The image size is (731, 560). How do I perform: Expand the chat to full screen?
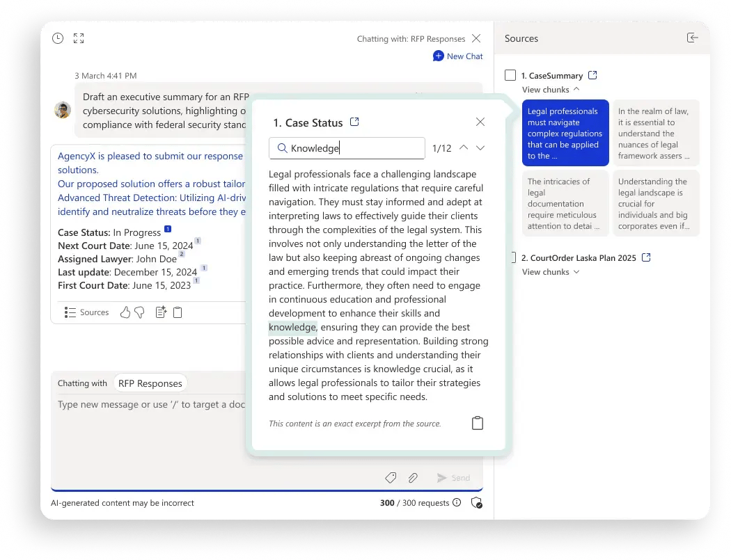[x=79, y=38]
